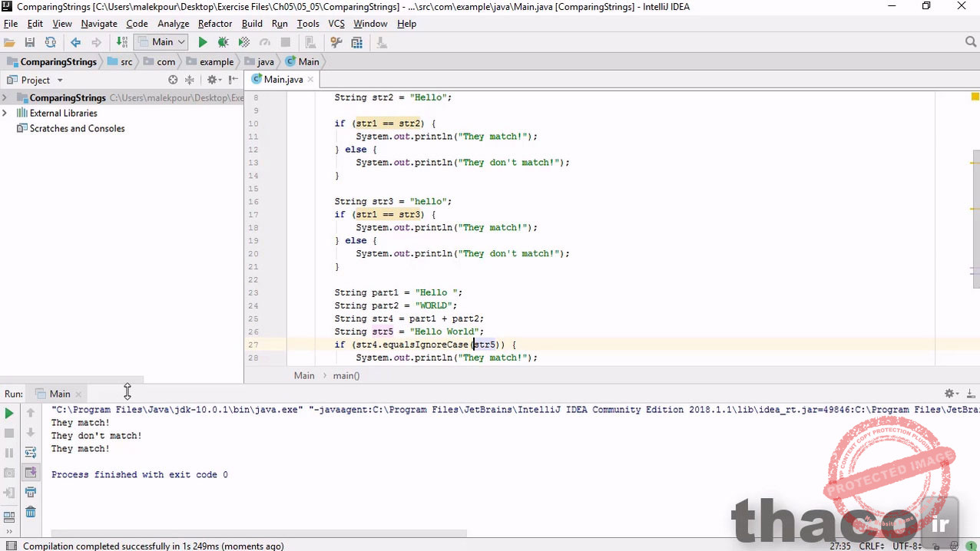Toggle soft-wrap in the Run console

coord(31,453)
